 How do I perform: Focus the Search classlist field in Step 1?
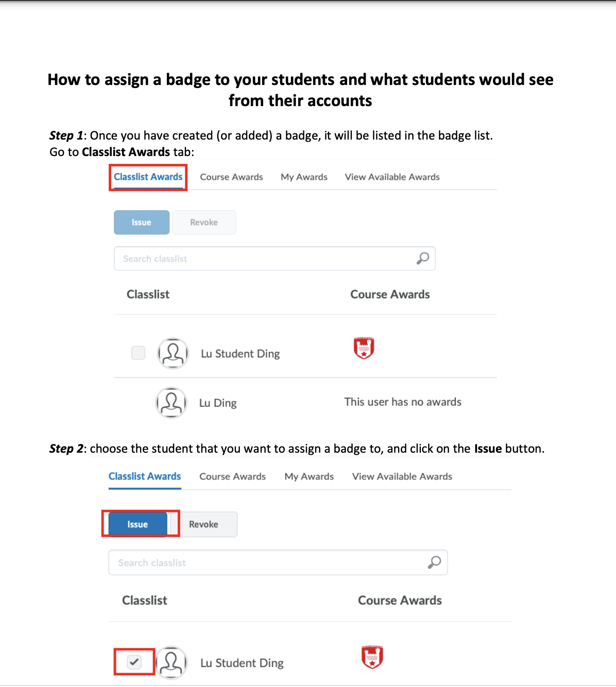tap(263, 259)
